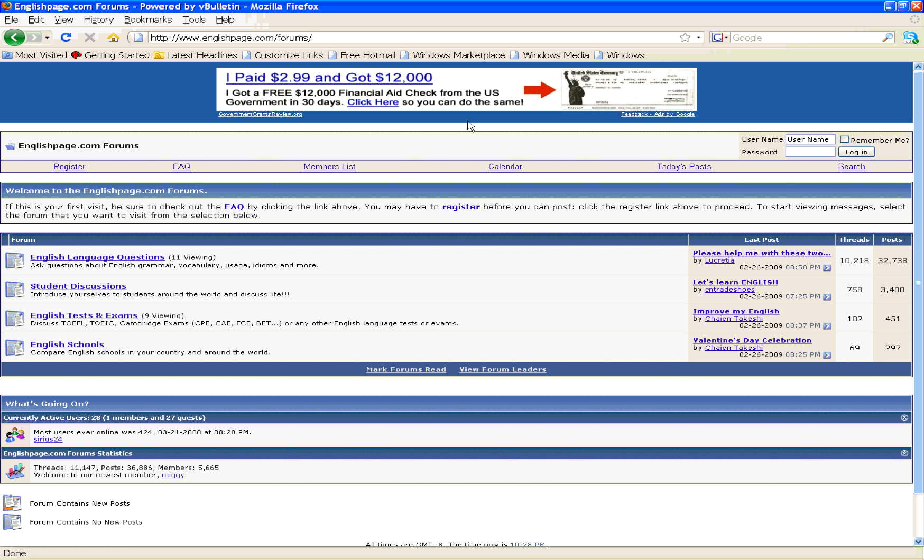The image size is (924, 560).
Task: Click the User Name input field
Action: (810, 139)
